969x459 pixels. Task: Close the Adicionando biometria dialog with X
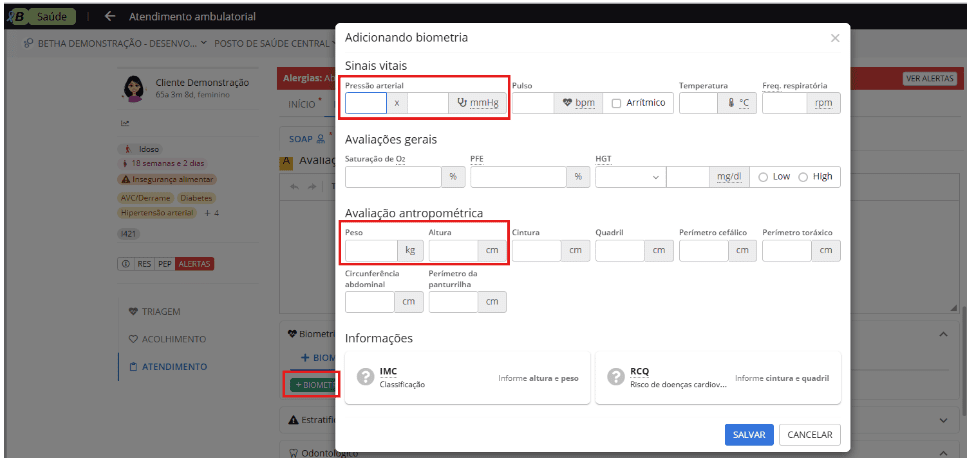tap(835, 38)
